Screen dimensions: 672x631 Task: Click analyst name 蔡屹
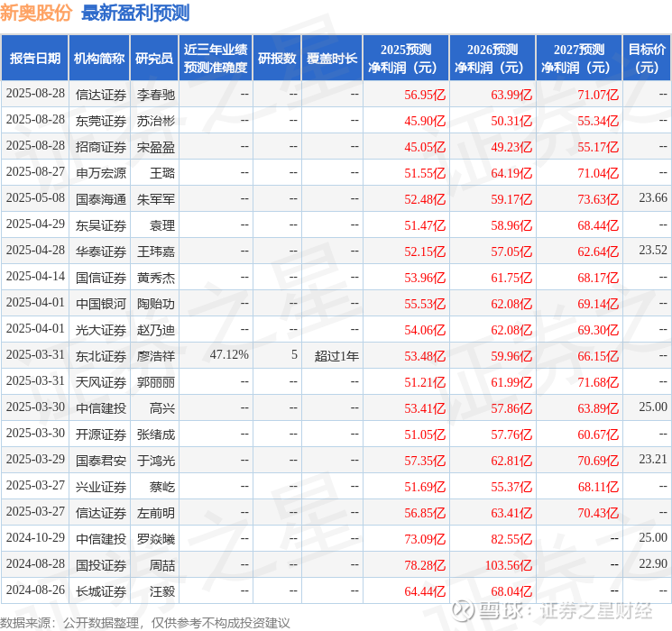pyautogui.click(x=162, y=487)
